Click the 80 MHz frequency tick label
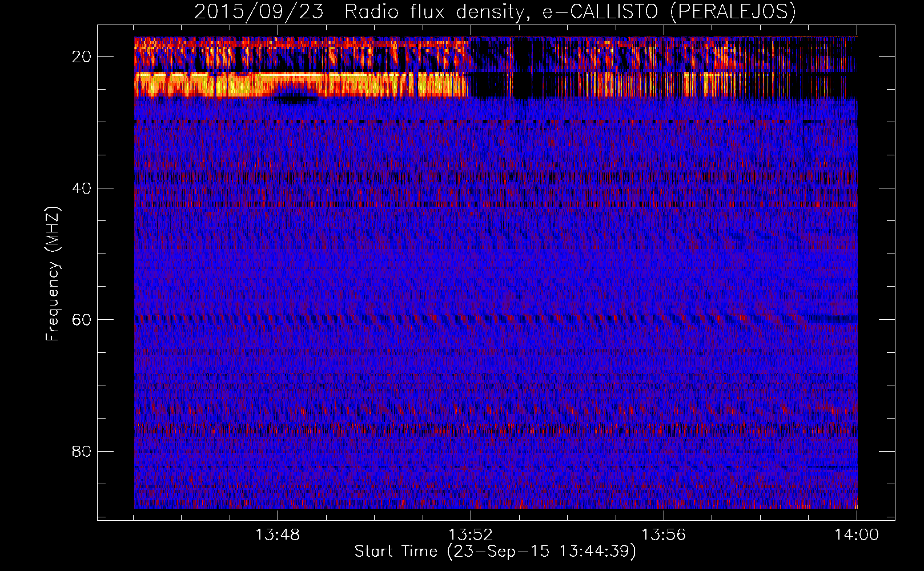 [82, 452]
